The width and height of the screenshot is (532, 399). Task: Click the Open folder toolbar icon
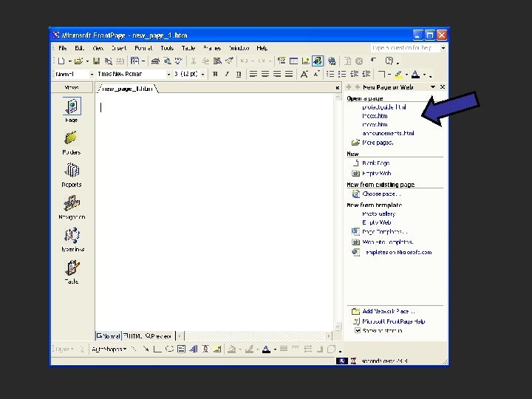pos(78,61)
